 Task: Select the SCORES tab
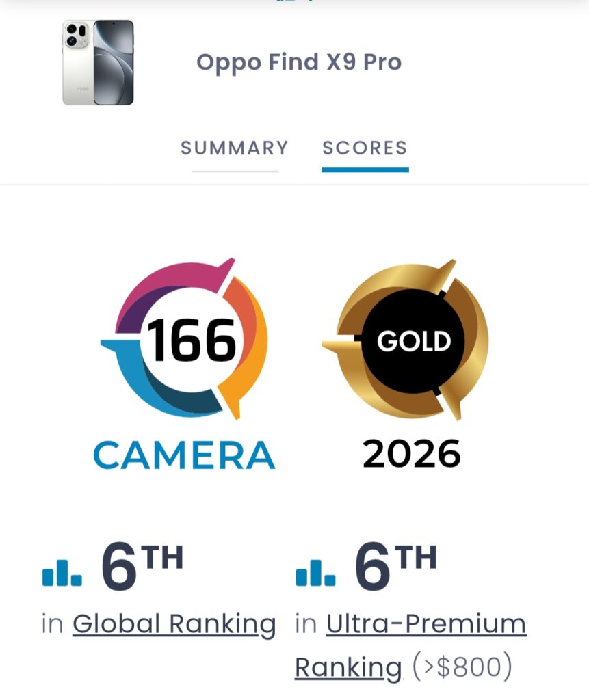click(x=365, y=148)
